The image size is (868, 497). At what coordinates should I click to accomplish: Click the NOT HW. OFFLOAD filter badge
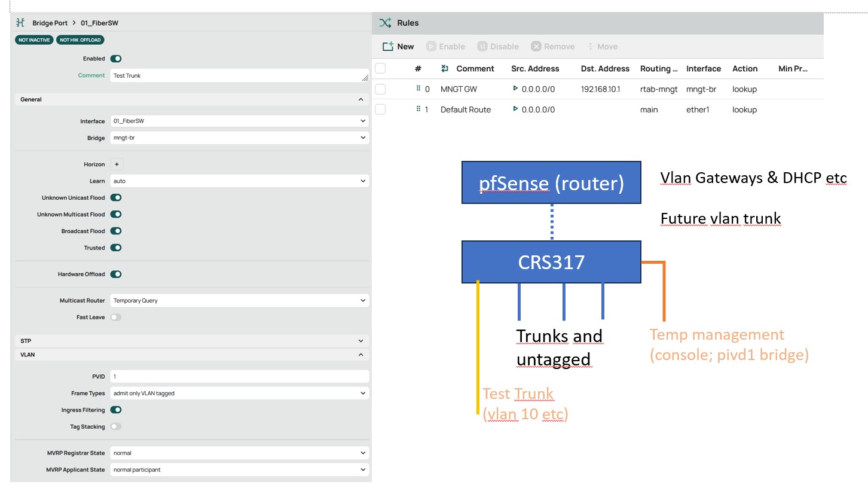tap(80, 40)
